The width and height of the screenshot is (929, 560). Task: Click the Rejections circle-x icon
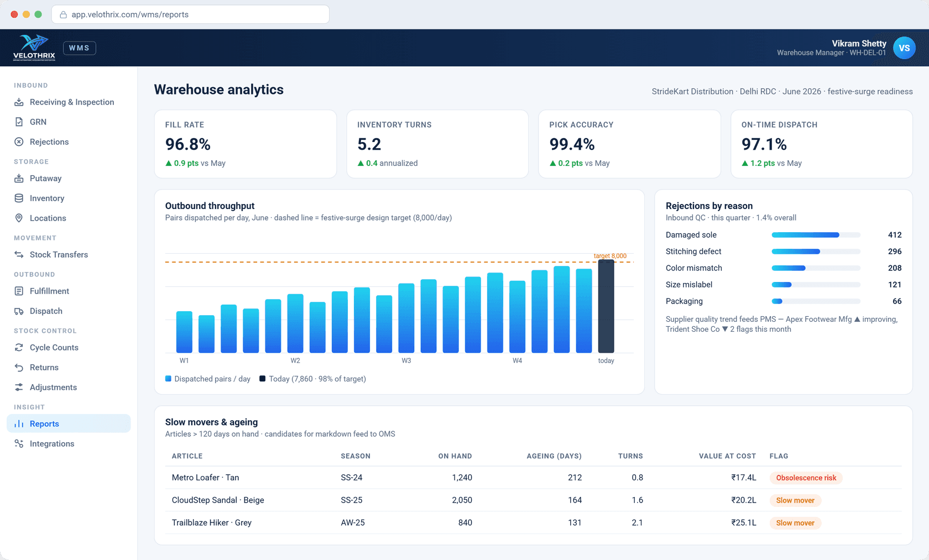tap(19, 142)
